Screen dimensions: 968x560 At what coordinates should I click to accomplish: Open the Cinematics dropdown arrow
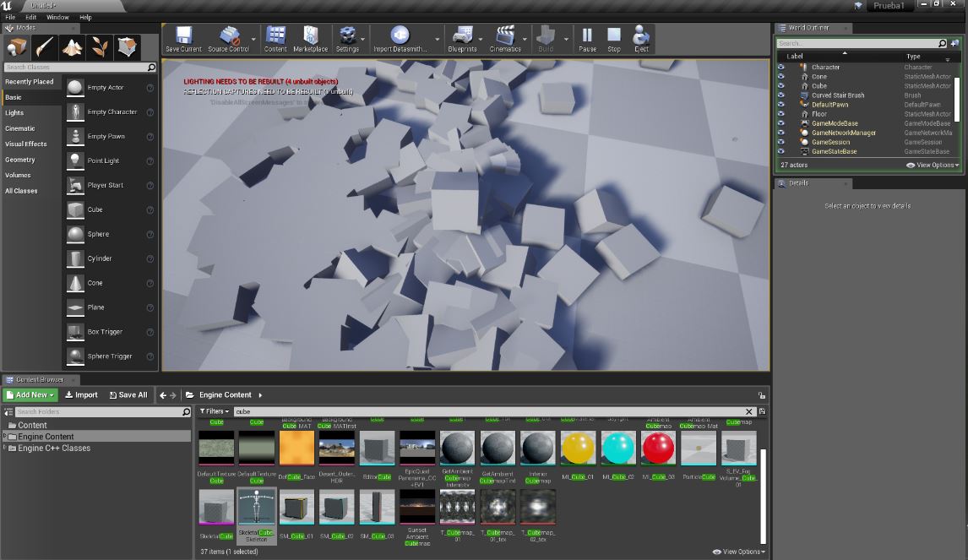pyautogui.click(x=525, y=40)
